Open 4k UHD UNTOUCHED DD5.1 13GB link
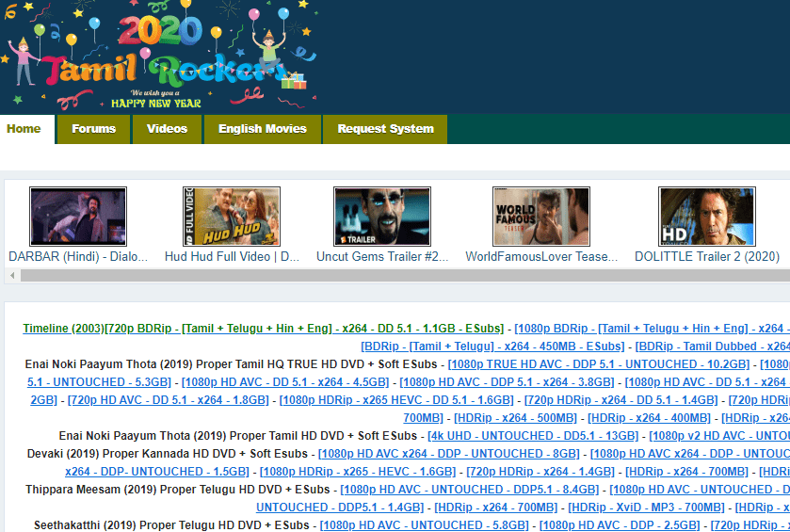The height and width of the screenshot is (532, 790). click(x=533, y=436)
